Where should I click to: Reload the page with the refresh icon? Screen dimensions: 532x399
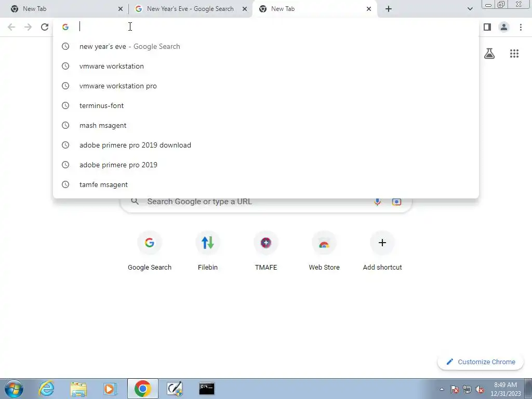pyautogui.click(x=45, y=27)
